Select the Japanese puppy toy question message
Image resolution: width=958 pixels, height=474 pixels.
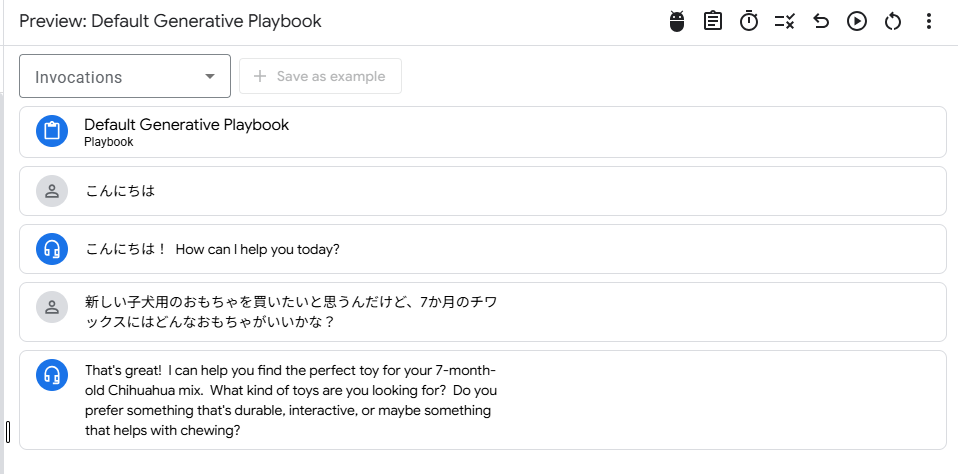pyautogui.click(x=483, y=312)
